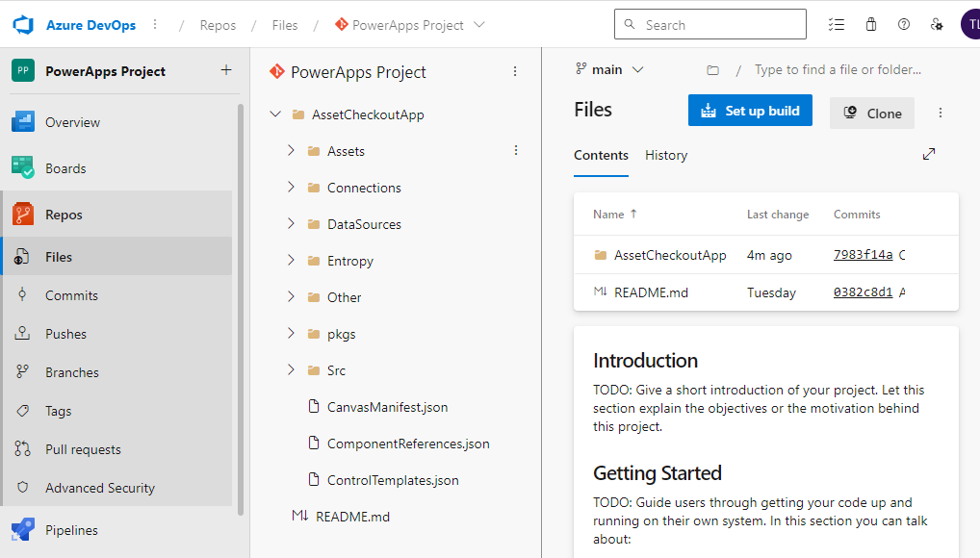Go to Files under Repos
This screenshot has width=980, height=558.
pyautogui.click(x=117, y=257)
